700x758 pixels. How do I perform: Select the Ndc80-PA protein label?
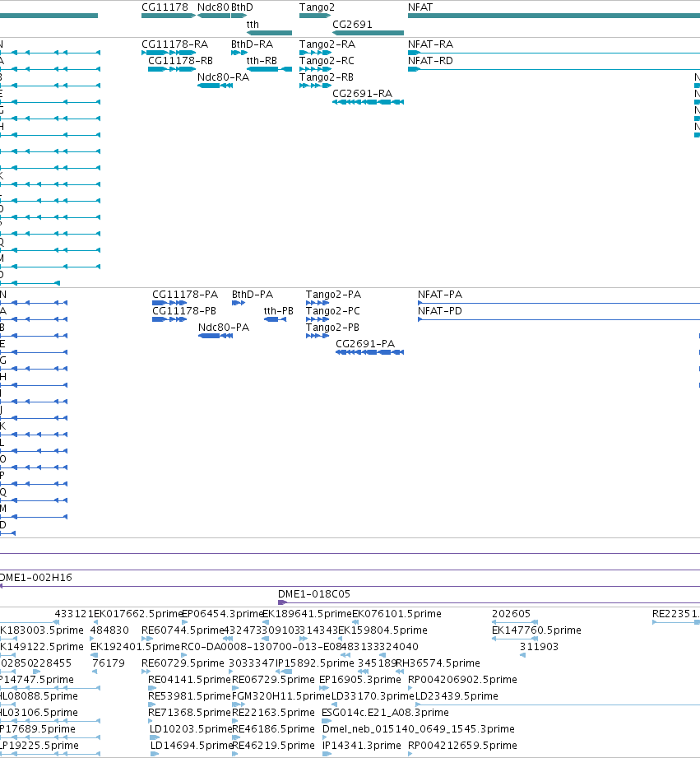click(x=224, y=328)
